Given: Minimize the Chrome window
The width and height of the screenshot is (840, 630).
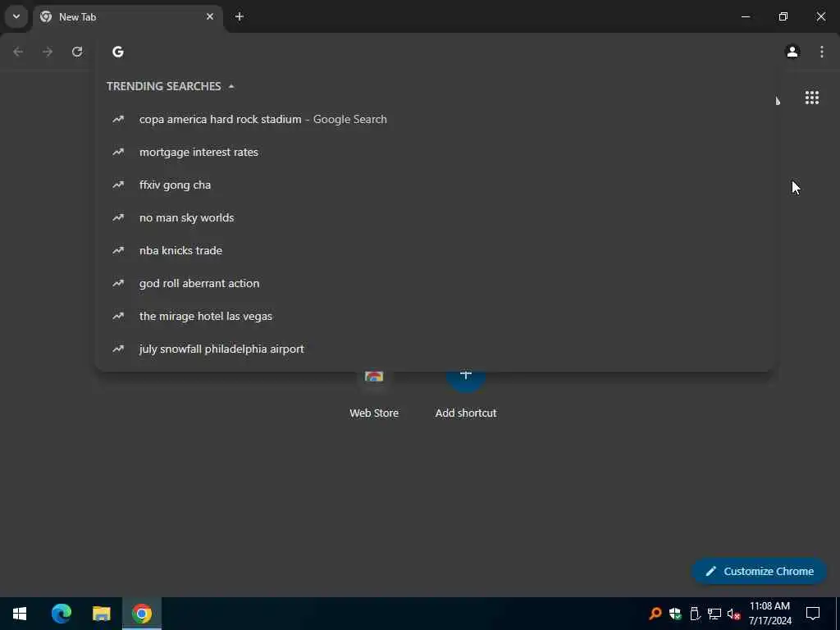Looking at the screenshot, I should click(x=745, y=16).
